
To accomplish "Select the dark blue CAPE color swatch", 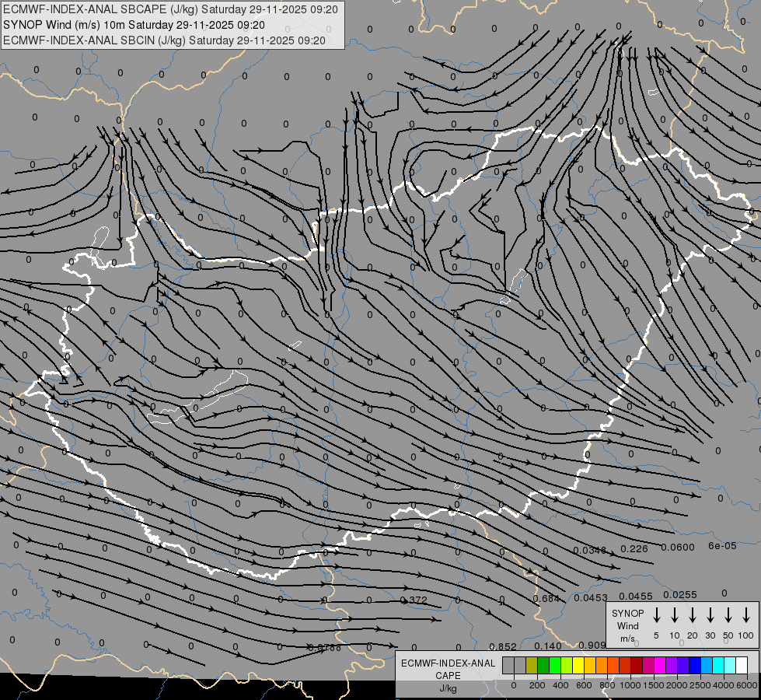I will click(x=696, y=665).
